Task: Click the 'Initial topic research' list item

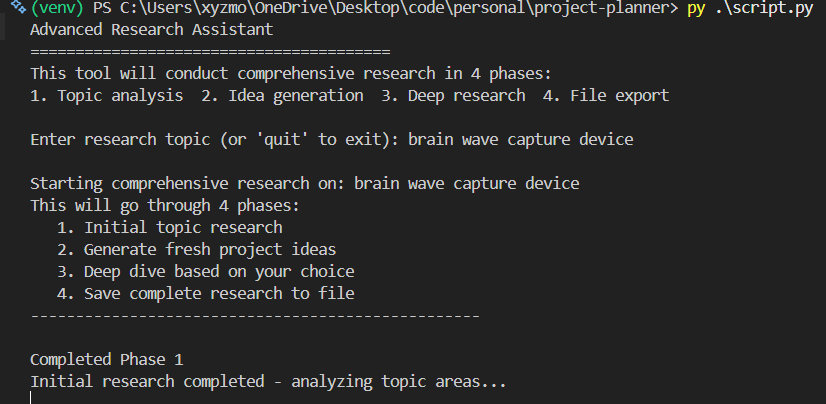Action: [169, 228]
